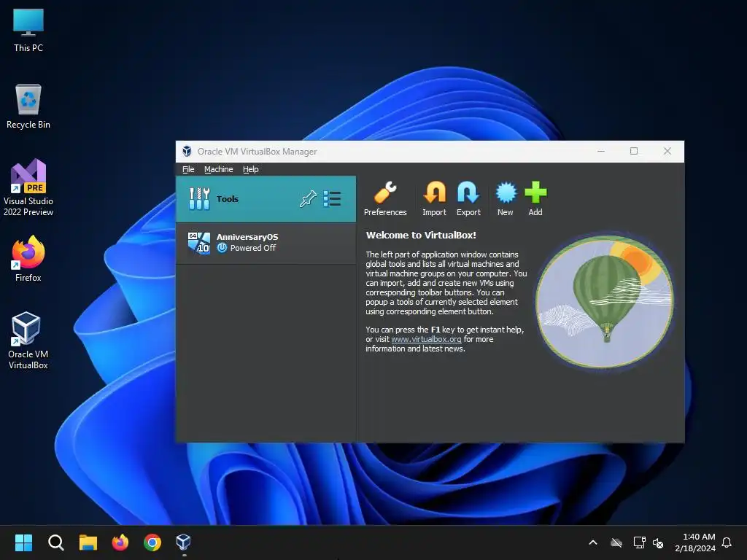Screen dimensions: 747x560
Task: Minimize the VirtualBox Manager window
Action: tap(601, 152)
